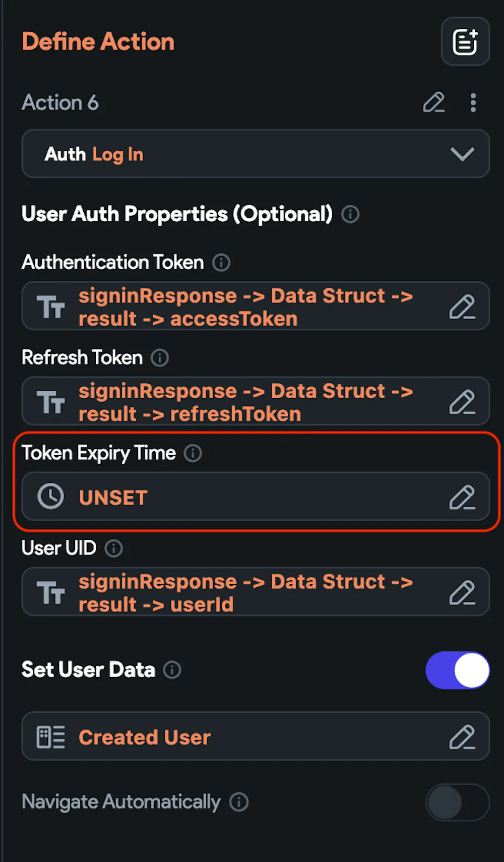This screenshot has height=862, width=504.
Task: Click the pencil icon to rename Action 6
Action: (433, 102)
